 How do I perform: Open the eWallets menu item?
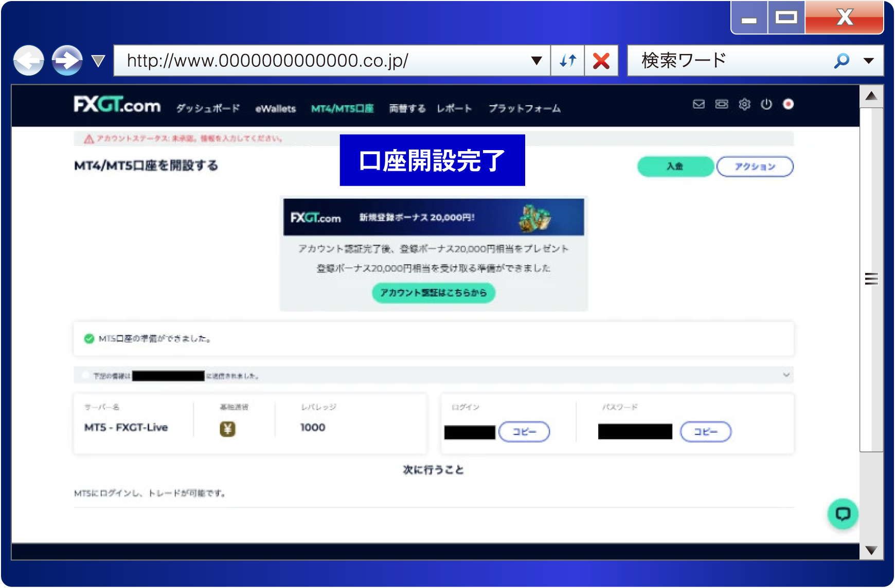(276, 108)
